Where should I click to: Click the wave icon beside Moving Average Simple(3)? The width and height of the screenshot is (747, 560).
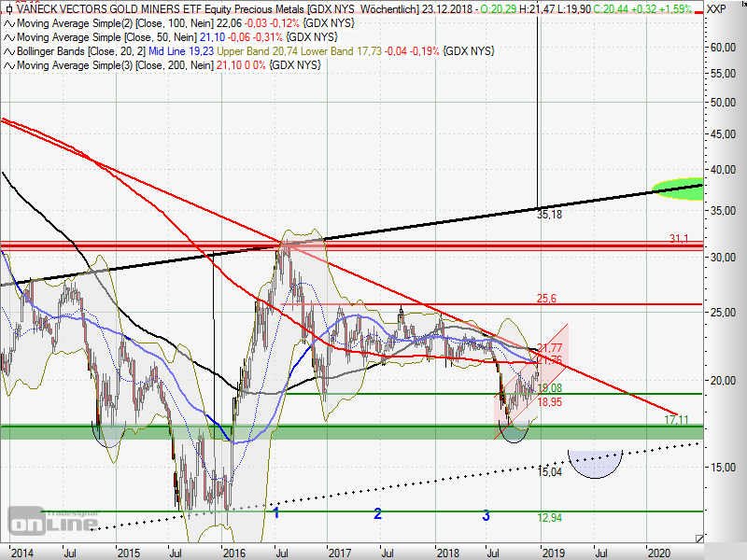[x=9, y=65]
